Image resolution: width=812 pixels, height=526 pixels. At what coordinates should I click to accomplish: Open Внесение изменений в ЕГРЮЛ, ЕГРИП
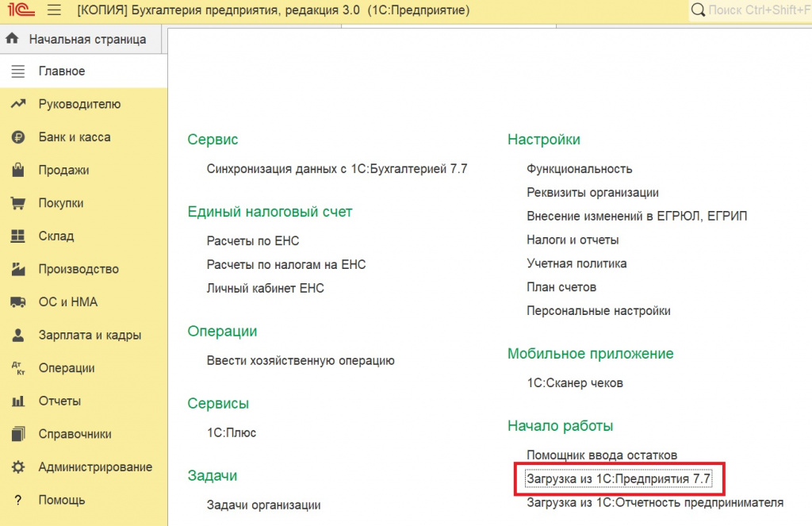click(x=637, y=216)
